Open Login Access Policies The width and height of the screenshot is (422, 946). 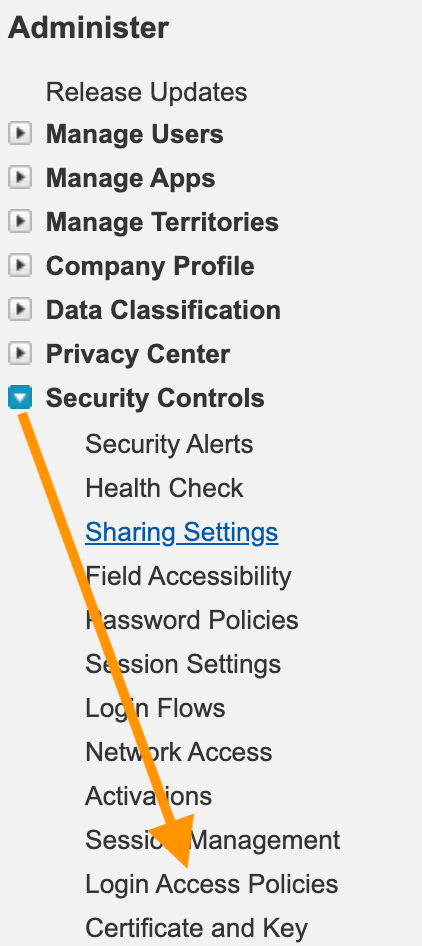point(212,884)
